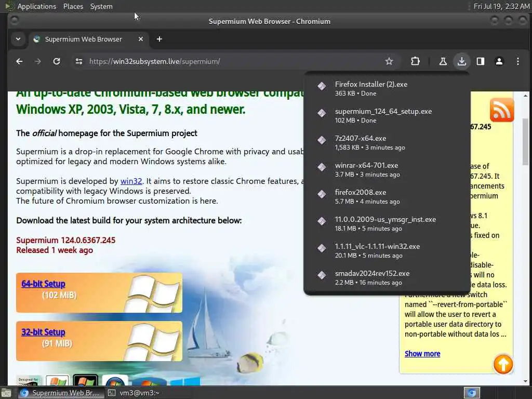Click the Show more link
532x399 pixels.
tap(422, 353)
